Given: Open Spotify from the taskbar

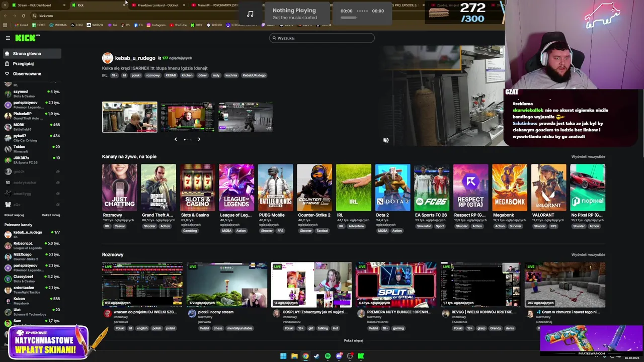Looking at the screenshot, I should (328, 356).
